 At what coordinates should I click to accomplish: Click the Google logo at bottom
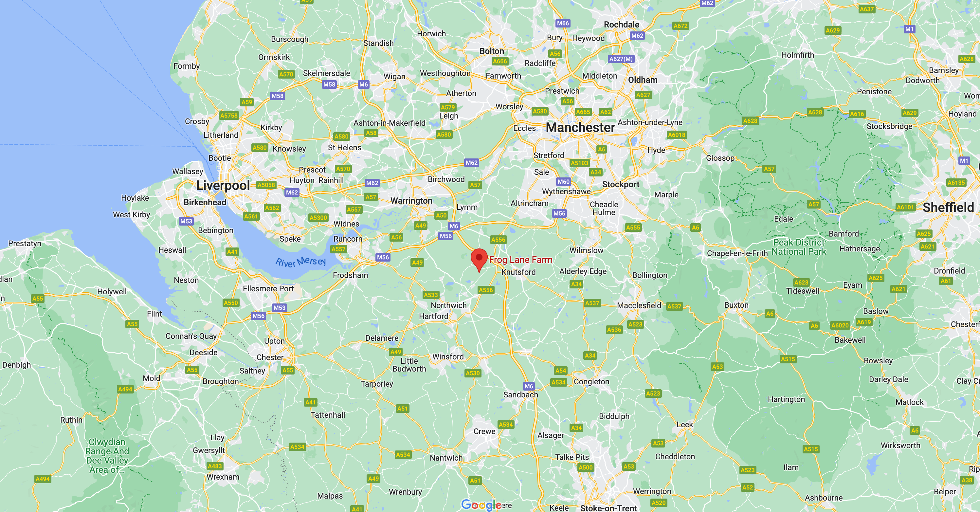[481, 505]
